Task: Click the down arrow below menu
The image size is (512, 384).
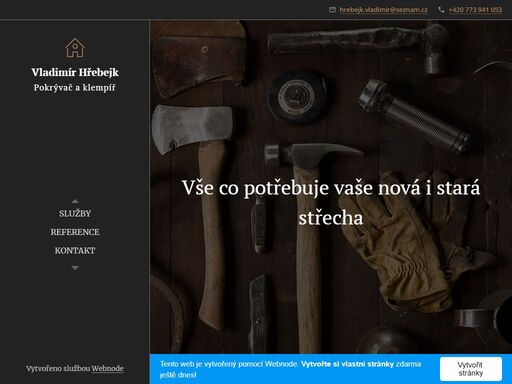Action: [75, 268]
